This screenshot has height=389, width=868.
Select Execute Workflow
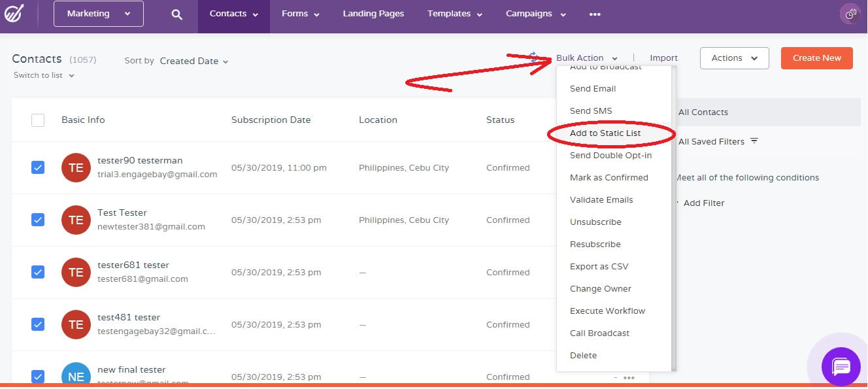[607, 311]
